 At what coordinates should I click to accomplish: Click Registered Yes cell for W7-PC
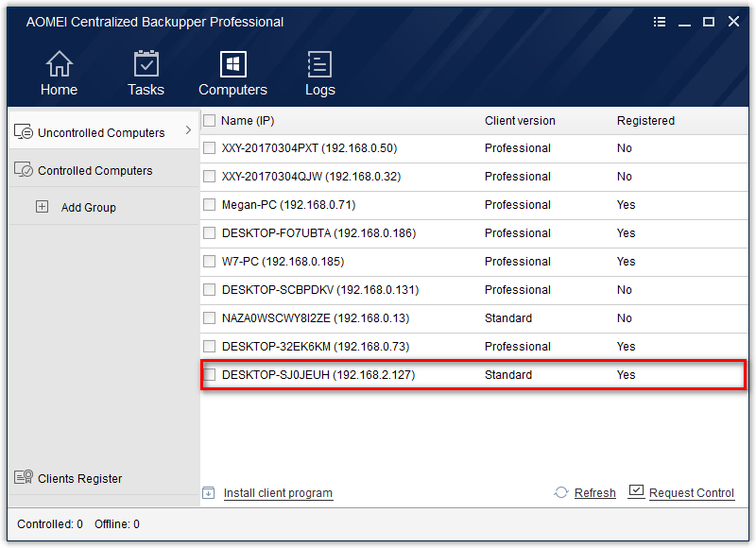tap(626, 261)
